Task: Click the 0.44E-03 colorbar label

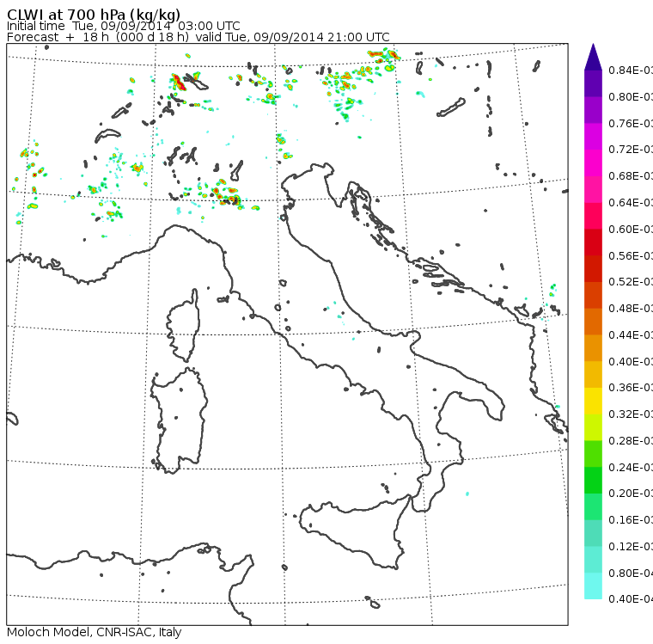Action: pos(631,334)
